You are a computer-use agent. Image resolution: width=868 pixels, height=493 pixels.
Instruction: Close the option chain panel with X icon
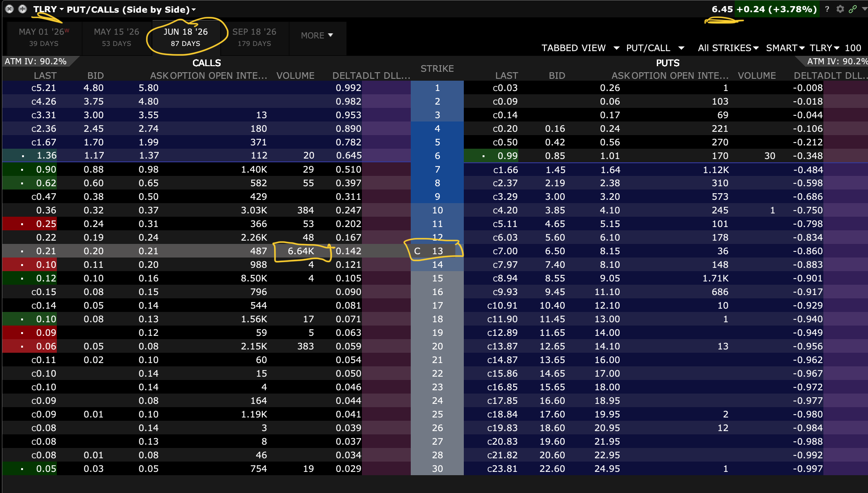click(9, 9)
